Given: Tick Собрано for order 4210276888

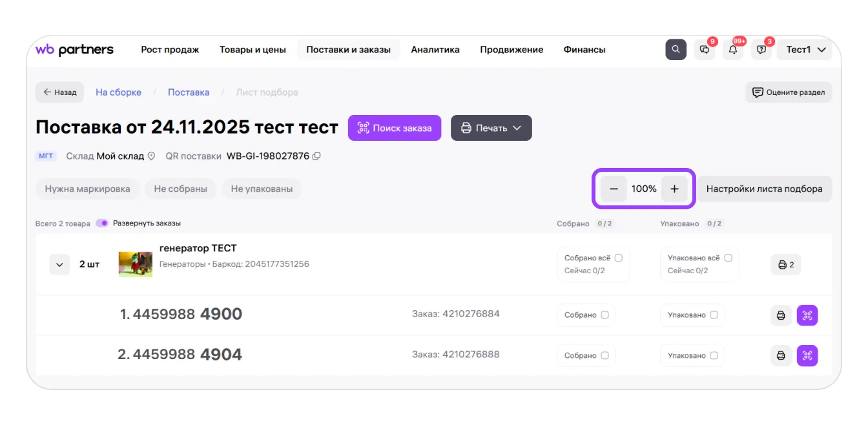Looking at the screenshot, I should pyautogui.click(x=604, y=355).
